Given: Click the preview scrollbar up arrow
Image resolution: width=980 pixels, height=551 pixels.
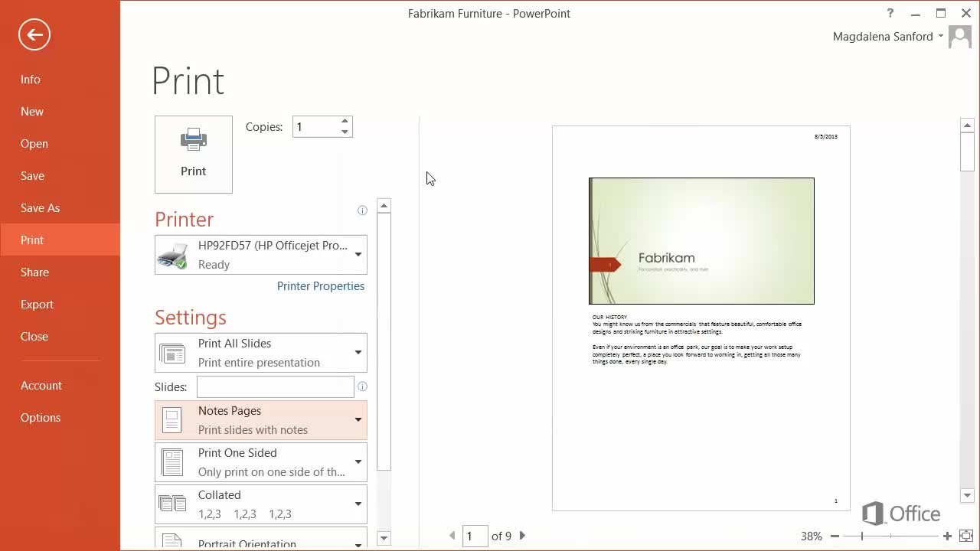Looking at the screenshot, I should pyautogui.click(x=967, y=126).
